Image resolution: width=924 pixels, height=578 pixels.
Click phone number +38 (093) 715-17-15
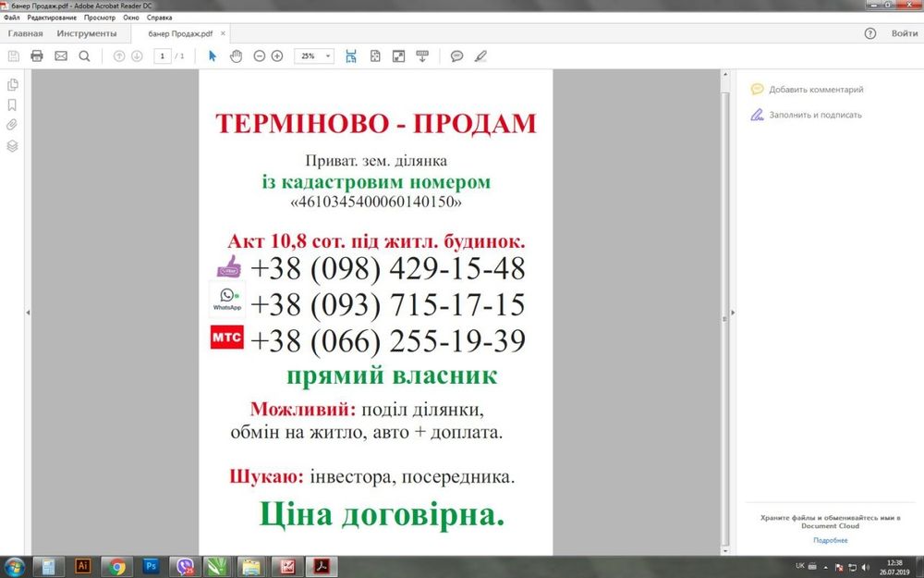(x=388, y=305)
